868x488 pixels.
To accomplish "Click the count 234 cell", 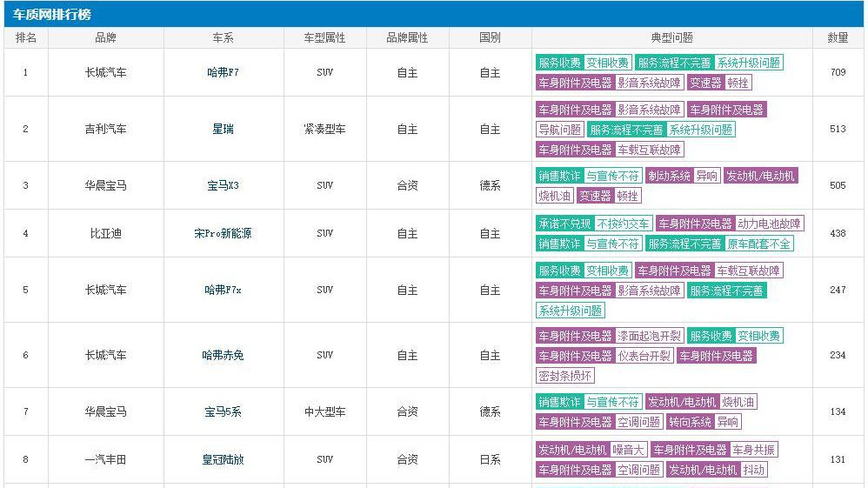I will (838, 355).
